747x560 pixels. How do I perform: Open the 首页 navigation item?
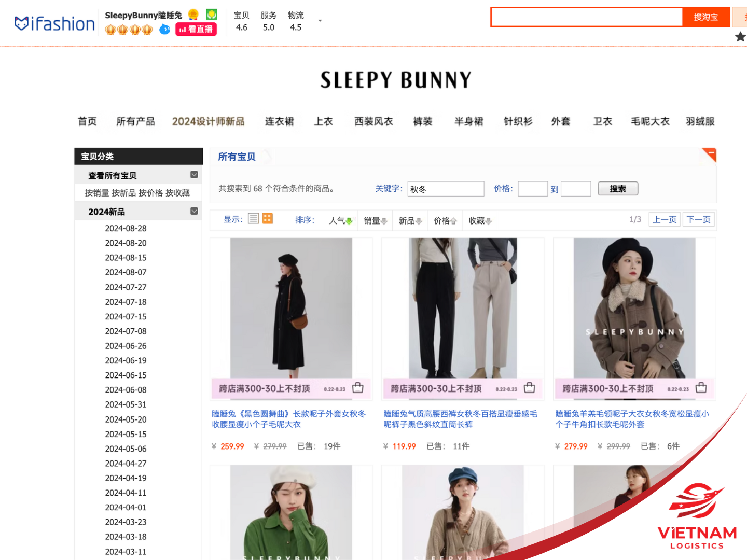87,121
